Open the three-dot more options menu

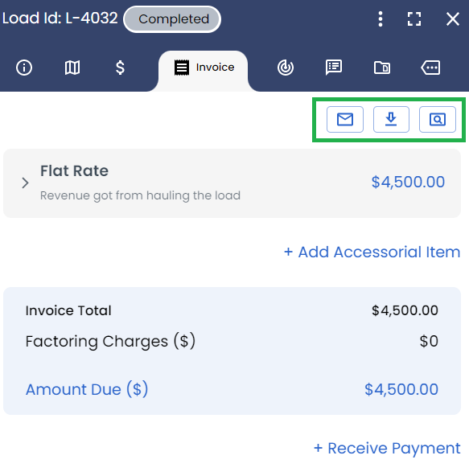tap(381, 19)
